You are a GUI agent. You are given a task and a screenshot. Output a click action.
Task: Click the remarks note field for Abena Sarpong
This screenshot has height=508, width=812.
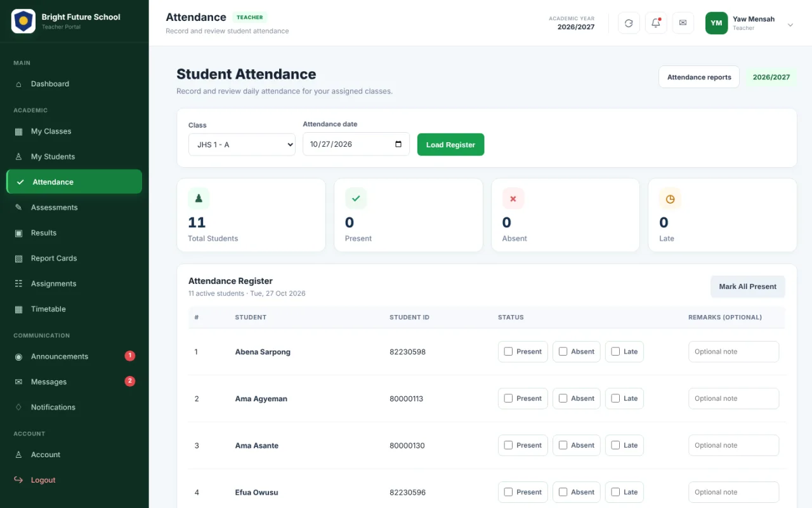(733, 352)
